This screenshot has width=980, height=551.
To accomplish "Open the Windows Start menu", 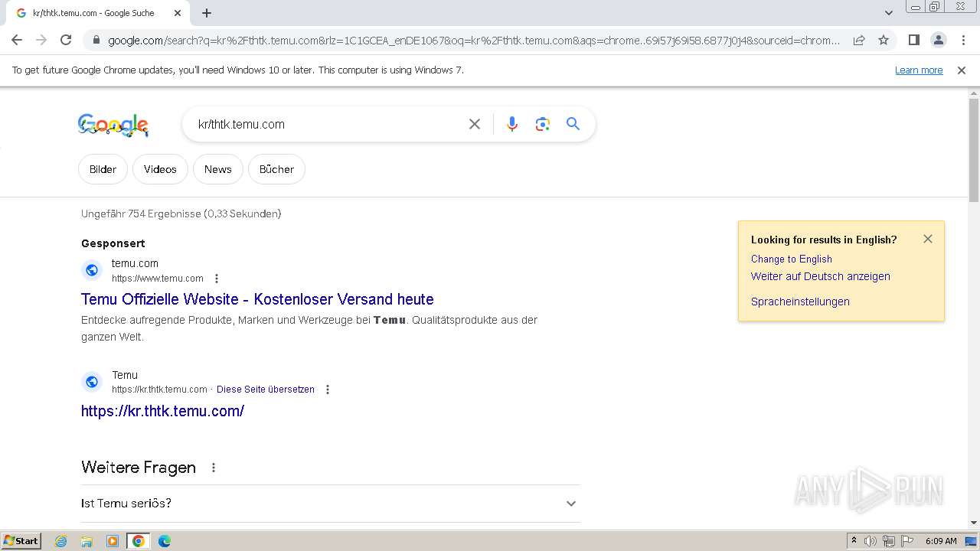I will (21, 541).
